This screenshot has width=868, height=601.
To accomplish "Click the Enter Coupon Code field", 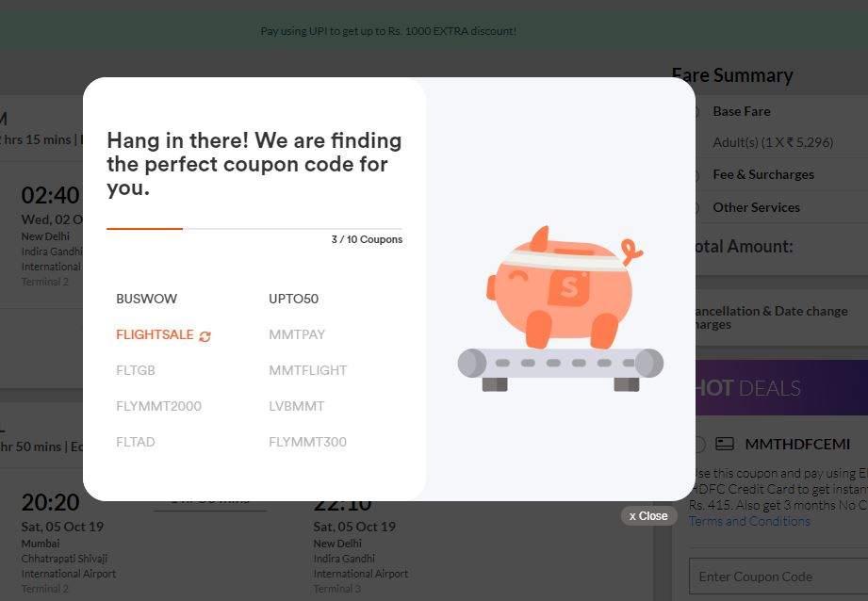I will pyautogui.click(x=778, y=577).
